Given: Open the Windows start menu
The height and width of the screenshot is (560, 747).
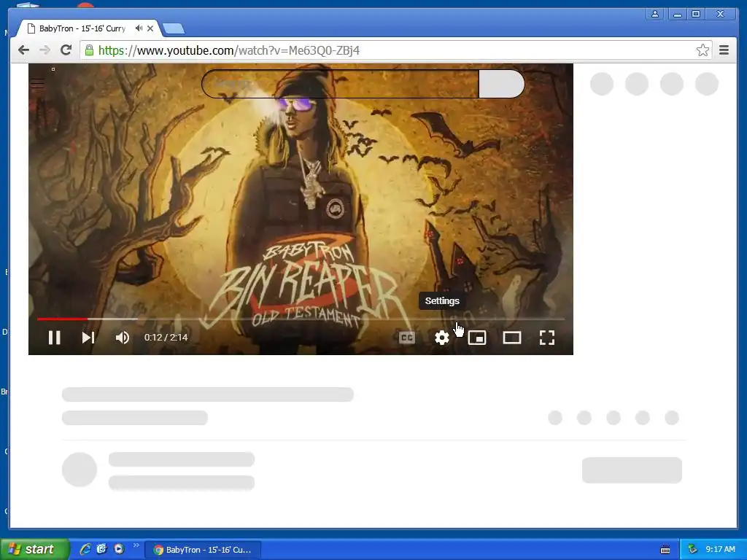Looking at the screenshot, I should coord(34,549).
